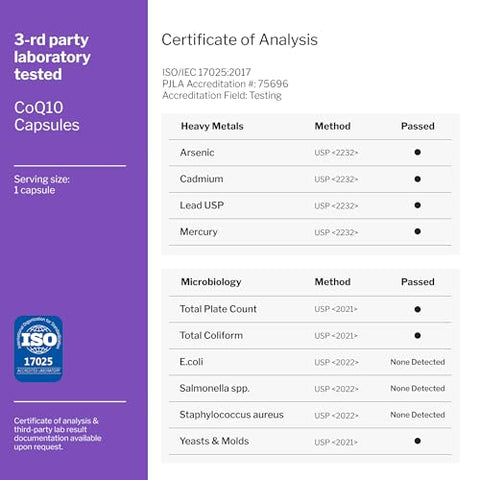480x480 pixels.
Task: Click the Mercury passed dot
Action: (417, 232)
